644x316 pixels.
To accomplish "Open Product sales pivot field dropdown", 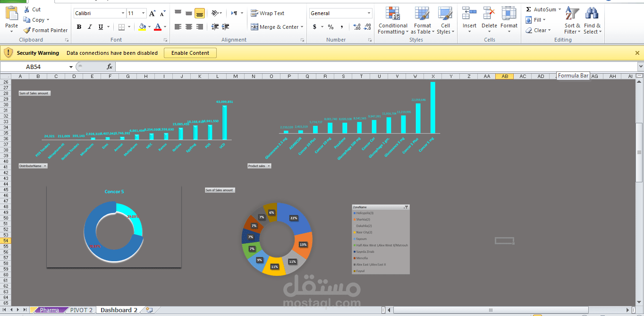I will (268, 166).
